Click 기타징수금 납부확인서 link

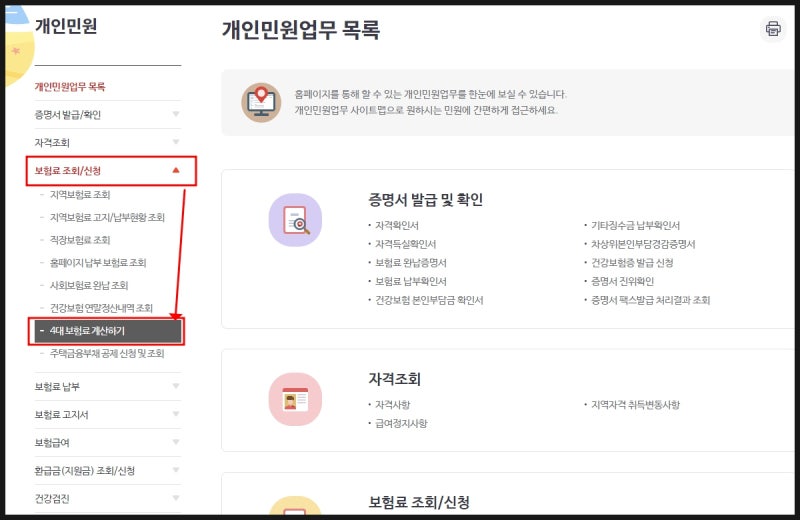635,226
